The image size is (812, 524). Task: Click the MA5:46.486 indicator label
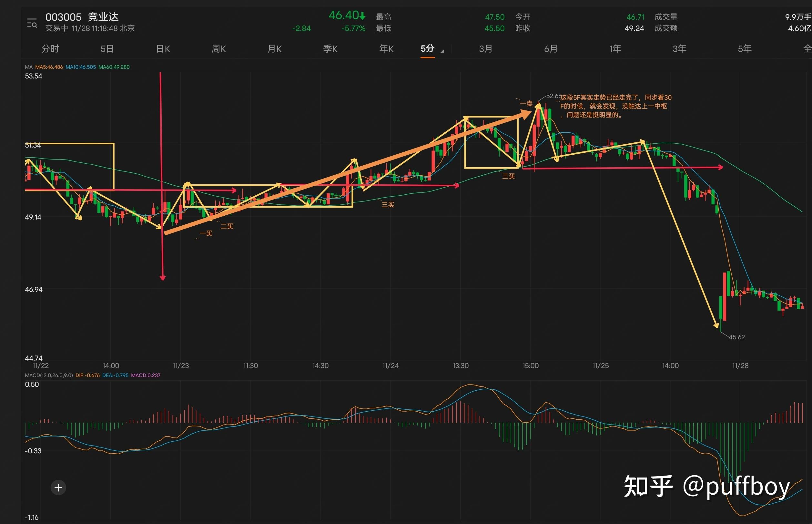point(49,67)
